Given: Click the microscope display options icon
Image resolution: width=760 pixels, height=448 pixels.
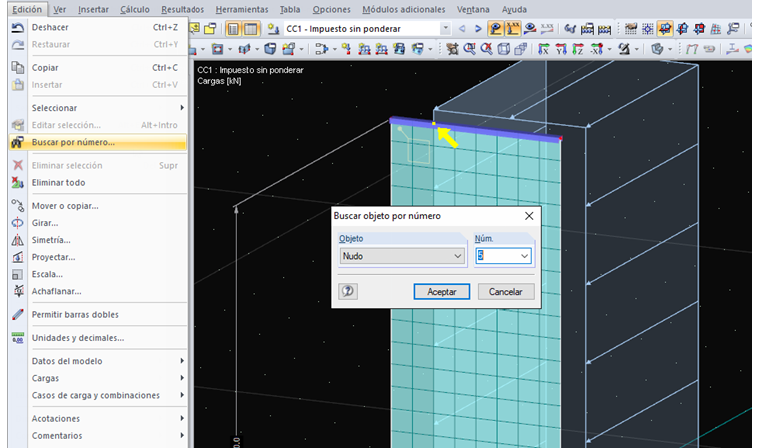Looking at the screenshot, I should 624,49.
